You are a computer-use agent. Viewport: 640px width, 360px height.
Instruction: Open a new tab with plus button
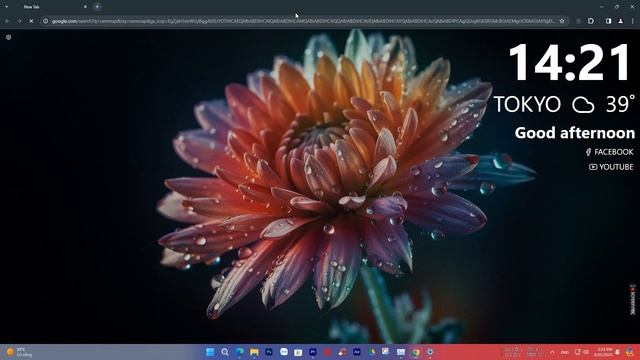97,7
